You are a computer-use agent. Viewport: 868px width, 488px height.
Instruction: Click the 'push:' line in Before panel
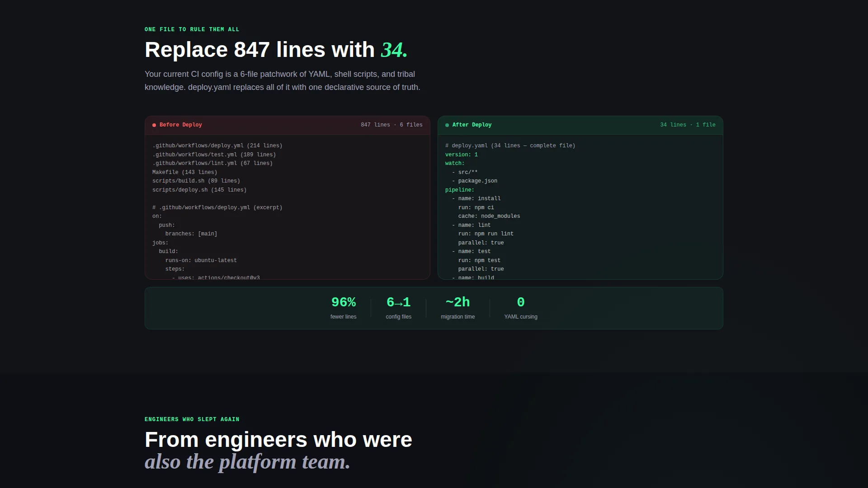click(x=167, y=225)
